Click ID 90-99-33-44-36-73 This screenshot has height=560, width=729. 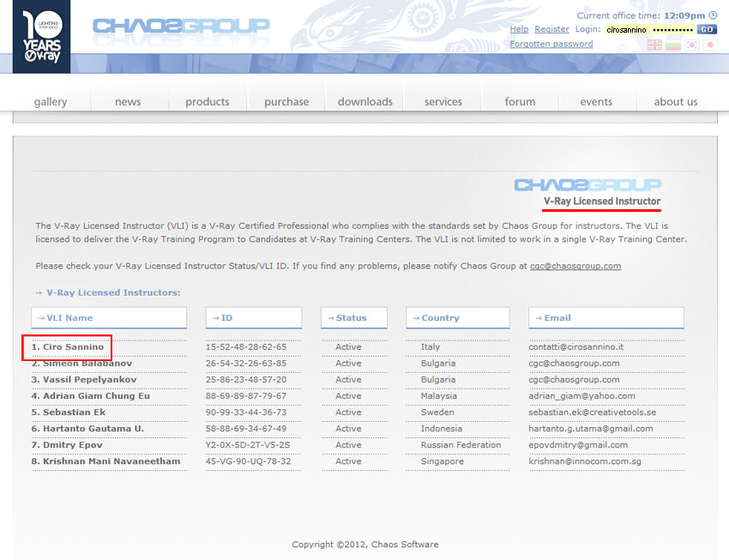246,412
